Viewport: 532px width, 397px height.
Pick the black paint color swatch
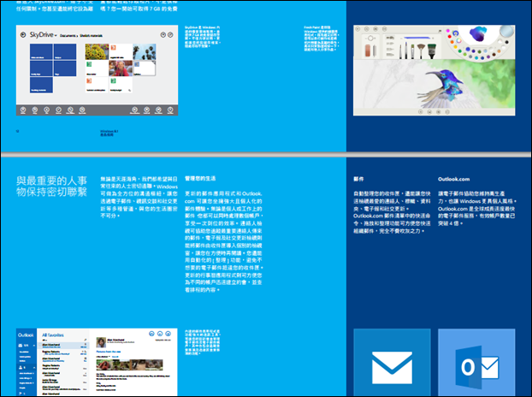[507, 43]
